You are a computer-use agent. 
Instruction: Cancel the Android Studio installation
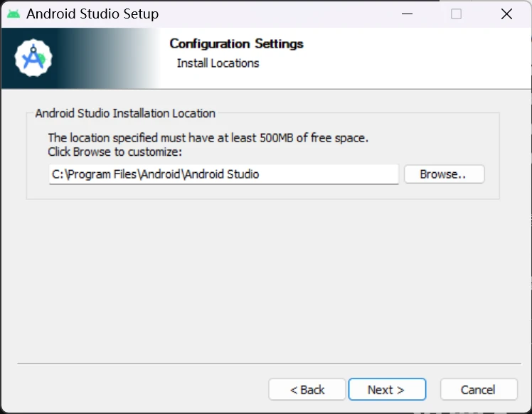coord(477,389)
